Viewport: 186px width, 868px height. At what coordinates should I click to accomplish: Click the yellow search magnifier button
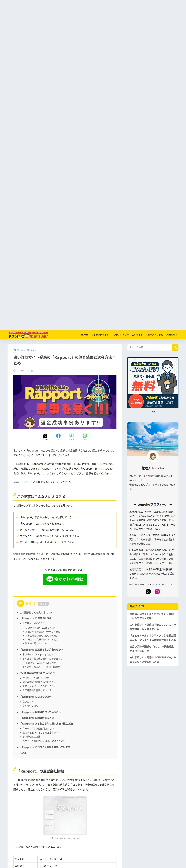[x=175, y=347]
